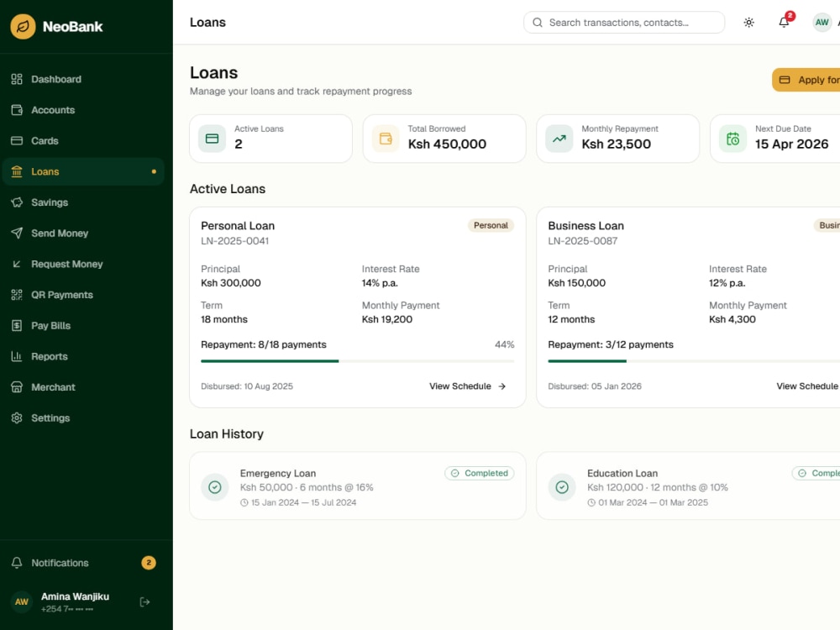Click the Emergency Loan check circle icon
The image size is (840, 630).
pos(215,487)
